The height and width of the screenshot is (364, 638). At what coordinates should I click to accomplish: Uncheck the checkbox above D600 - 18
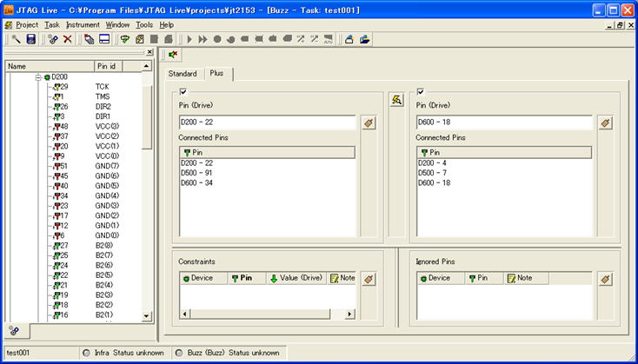pyautogui.click(x=421, y=91)
